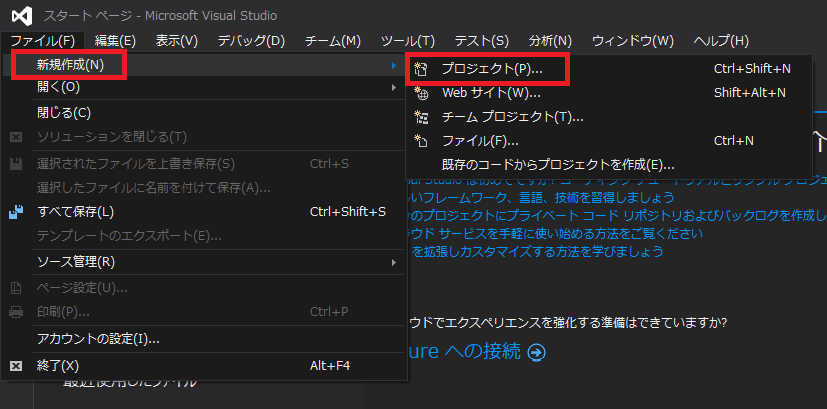Open the ウィンドウ(W) menu
Image resolution: width=827 pixels, height=409 pixels.
coord(633,41)
